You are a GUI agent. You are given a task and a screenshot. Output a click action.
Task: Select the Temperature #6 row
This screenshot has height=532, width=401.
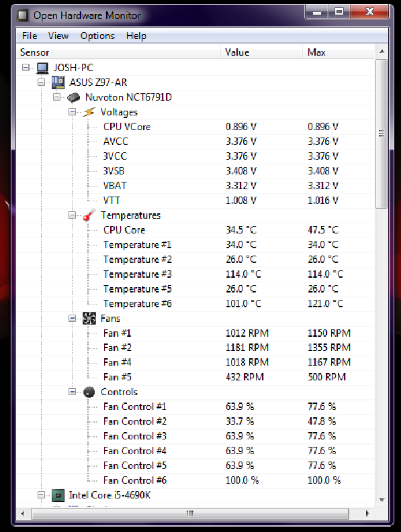click(196, 304)
